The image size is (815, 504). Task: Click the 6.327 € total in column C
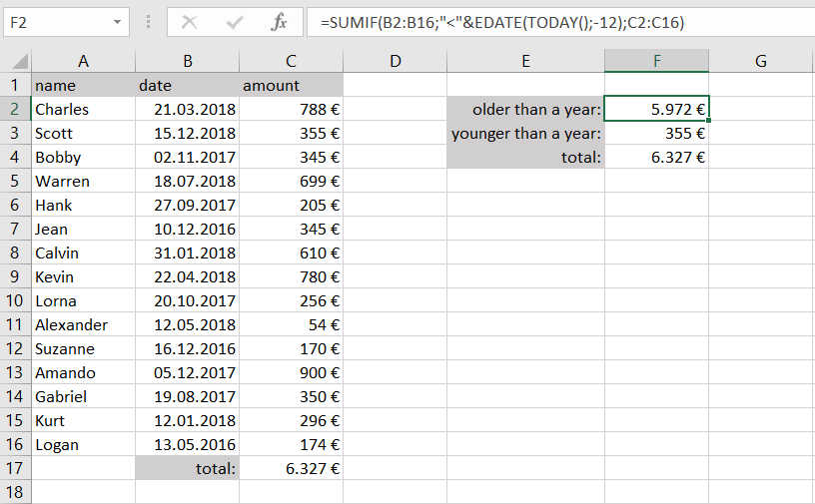pyautogui.click(x=291, y=468)
